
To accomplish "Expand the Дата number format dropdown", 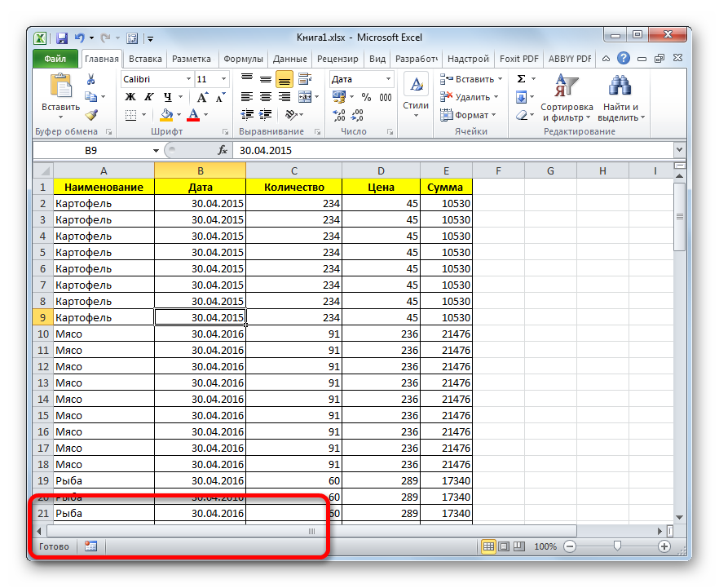I will point(388,79).
